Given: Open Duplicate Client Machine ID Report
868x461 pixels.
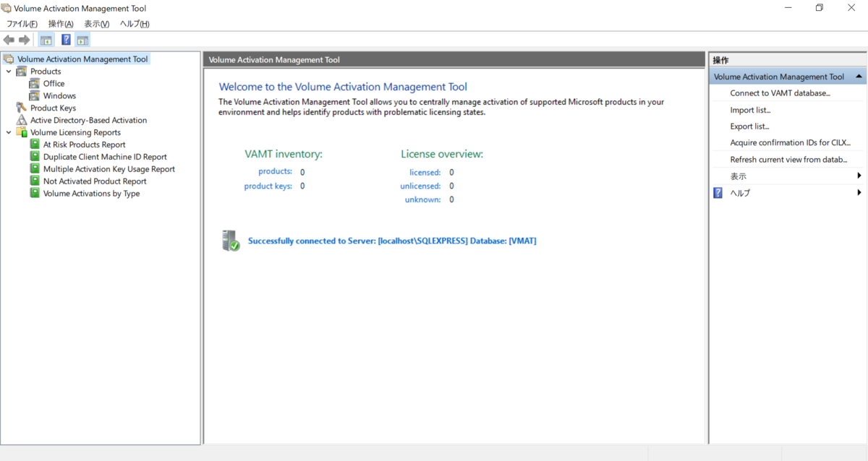Looking at the screenshot, I should [105, 157].
